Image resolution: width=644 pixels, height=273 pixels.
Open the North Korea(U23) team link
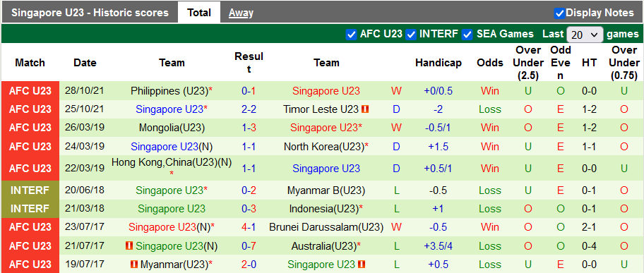point(324,146)
